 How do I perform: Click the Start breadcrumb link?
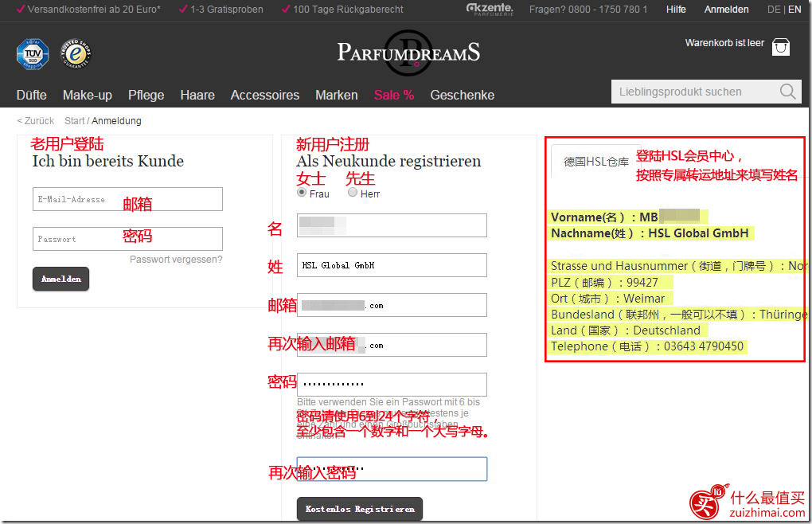click(75, 120)
